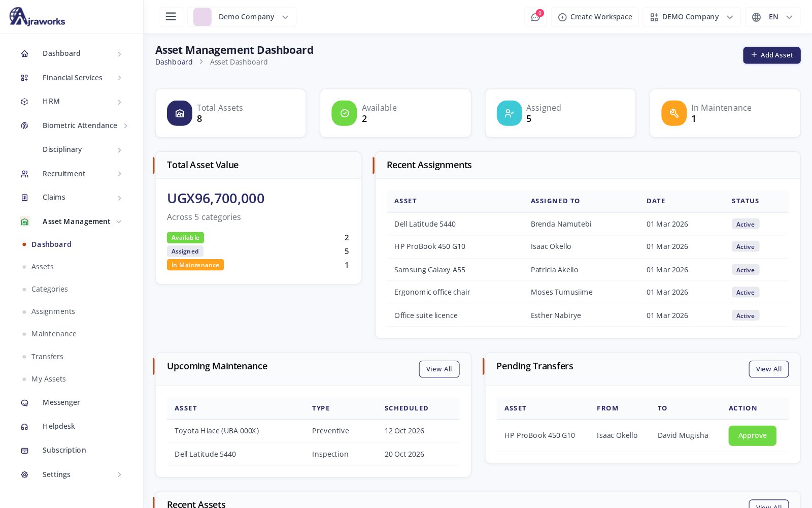The image size is (812, 508).
Task: Click the Settings gear icon
Action: 24,474
